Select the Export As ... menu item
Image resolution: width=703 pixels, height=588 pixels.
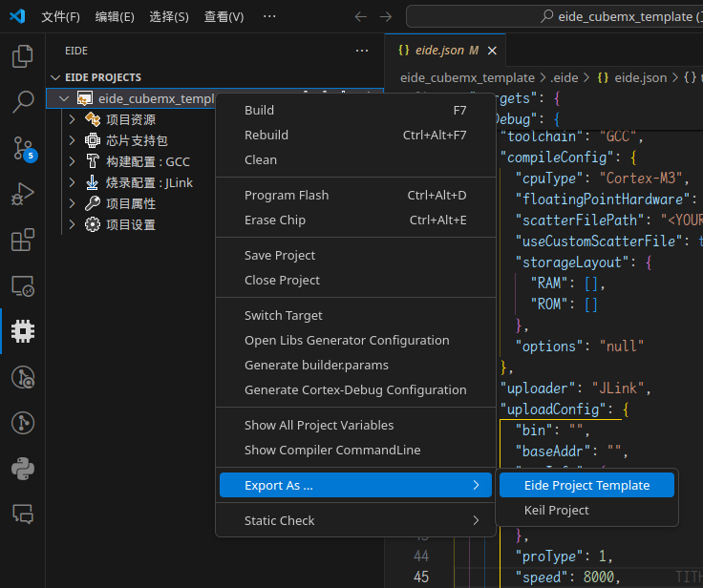coord(355,485)
